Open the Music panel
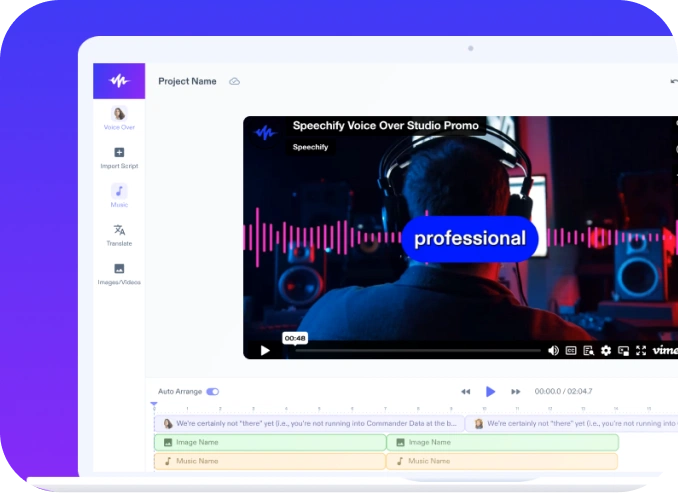This screenshot has height=493, width=678. pyautogui.click(x=119, y=196)
